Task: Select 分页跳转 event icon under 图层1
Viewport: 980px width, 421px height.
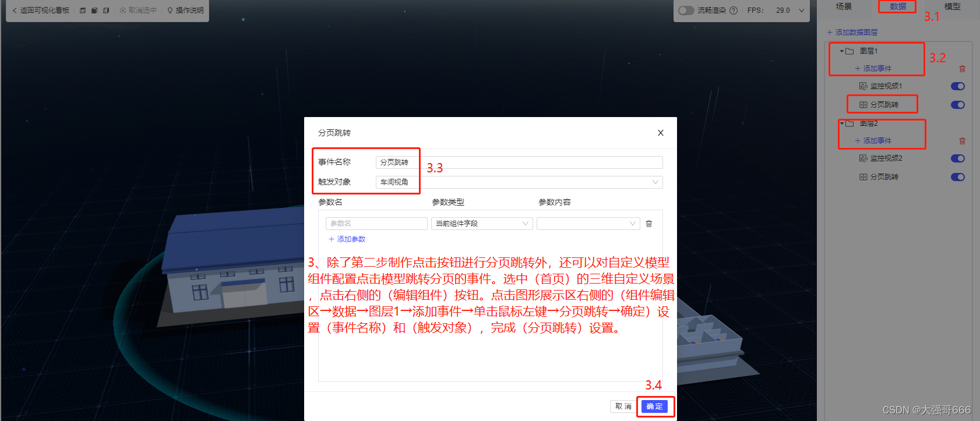Action: click(863, 105)
